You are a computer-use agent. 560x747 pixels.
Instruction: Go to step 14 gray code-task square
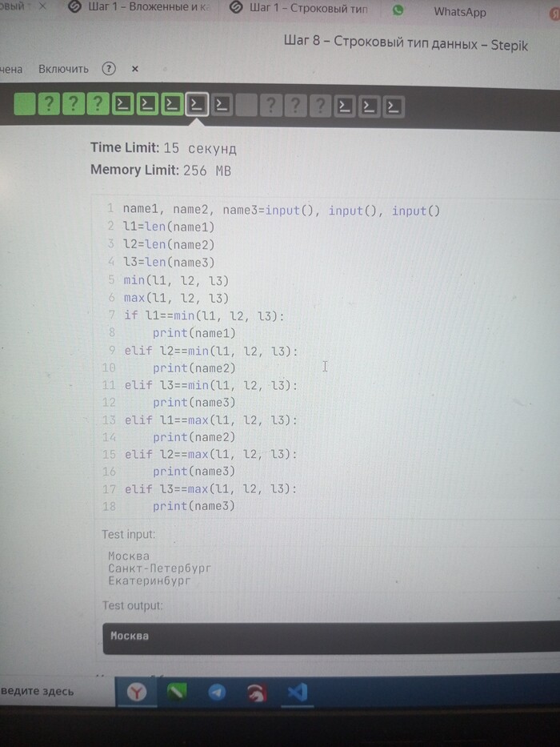[345, 106]
